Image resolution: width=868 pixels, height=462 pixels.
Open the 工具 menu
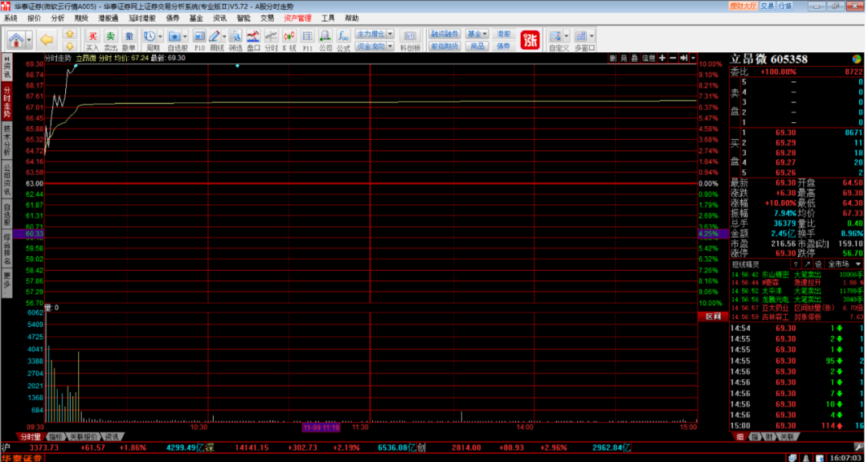(x=328, y=18)
